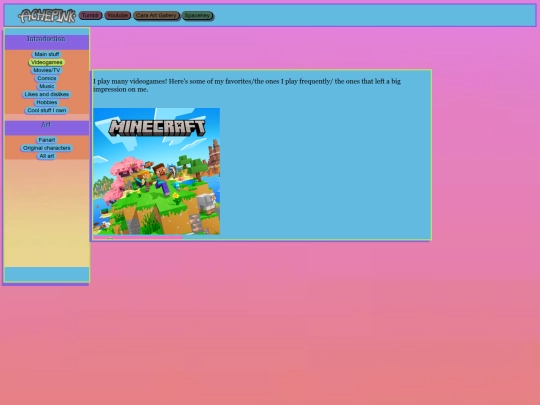The image size is (540, 405).
Task: Go to the Music section
Action: (46, 86)
